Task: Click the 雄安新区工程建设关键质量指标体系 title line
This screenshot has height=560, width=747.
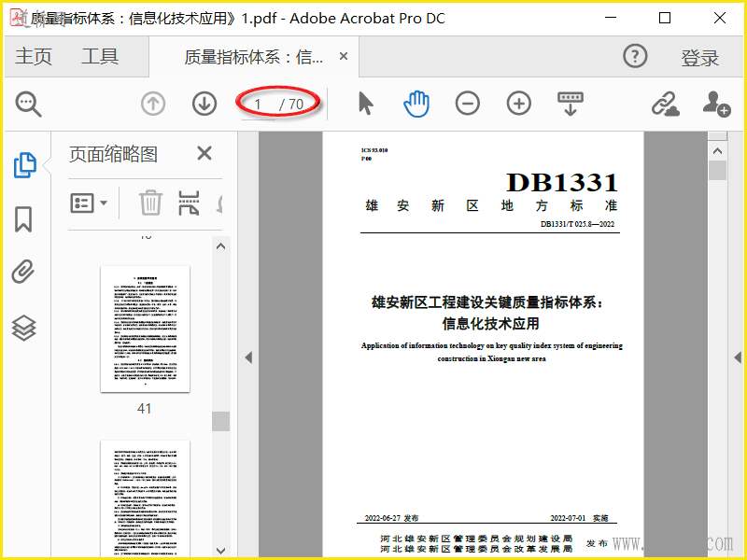Action: point(487,302)
